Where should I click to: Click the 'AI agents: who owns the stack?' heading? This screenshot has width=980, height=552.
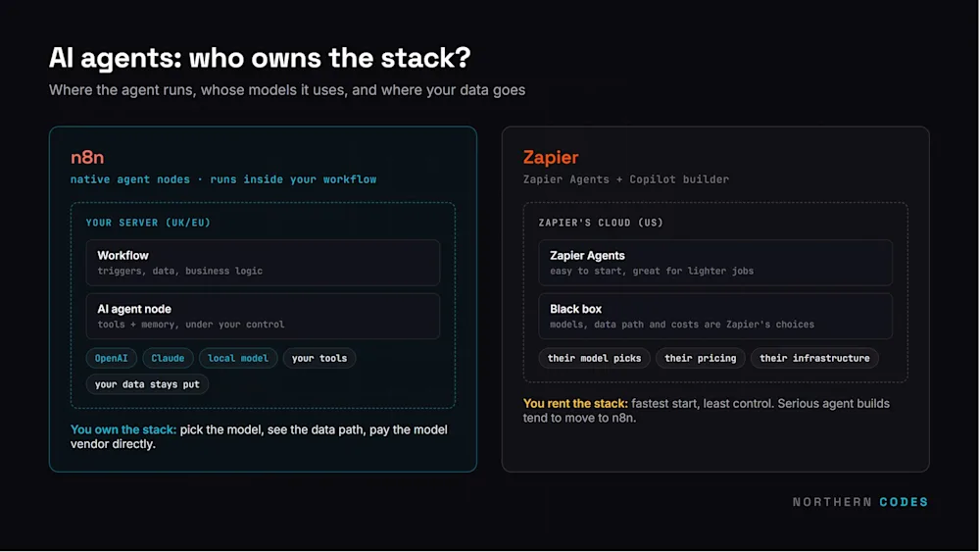point(260,58)
